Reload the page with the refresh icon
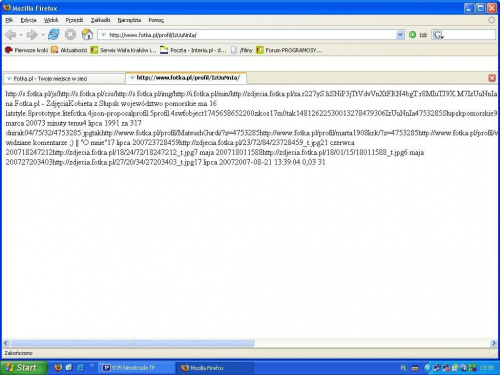This screenshot has width=500, height=375. (x=54, y=34)
